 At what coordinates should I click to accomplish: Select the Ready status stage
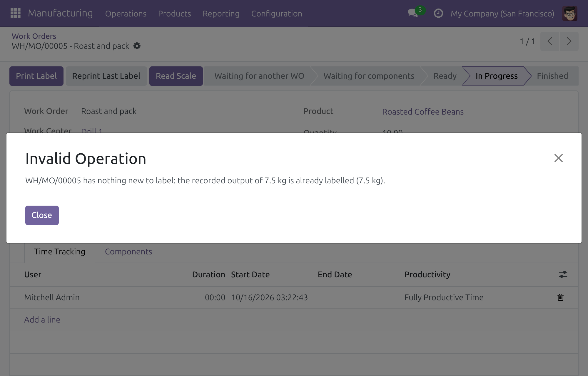(x=445, y=76)
